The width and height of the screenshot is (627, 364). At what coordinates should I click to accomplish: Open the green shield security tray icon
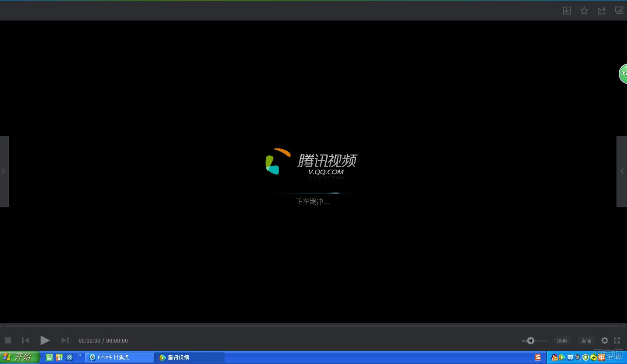click(x=586, y=357)
